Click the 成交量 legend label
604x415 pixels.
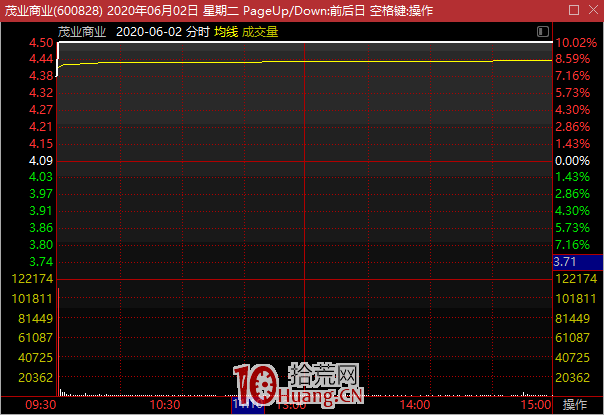pos(260,32)
